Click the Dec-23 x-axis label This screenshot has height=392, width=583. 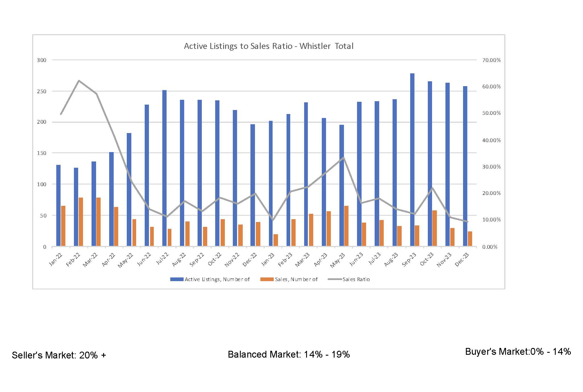tap(462, 259)
